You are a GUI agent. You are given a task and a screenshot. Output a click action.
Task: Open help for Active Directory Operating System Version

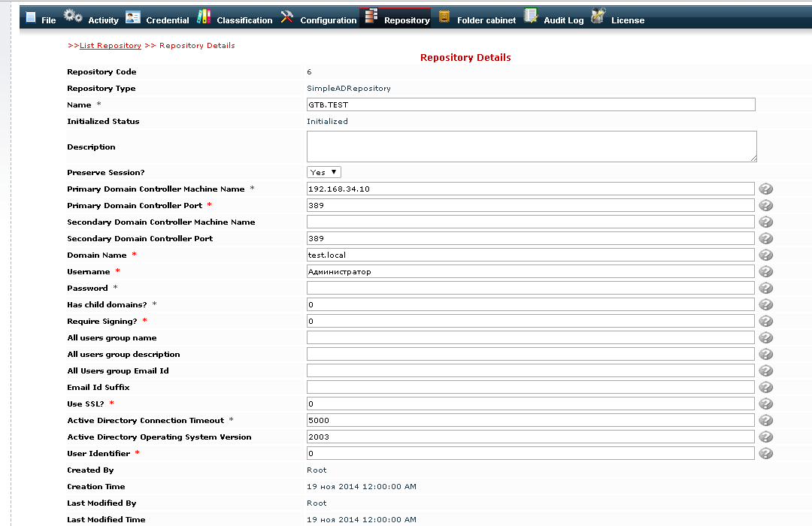[766, 437]
